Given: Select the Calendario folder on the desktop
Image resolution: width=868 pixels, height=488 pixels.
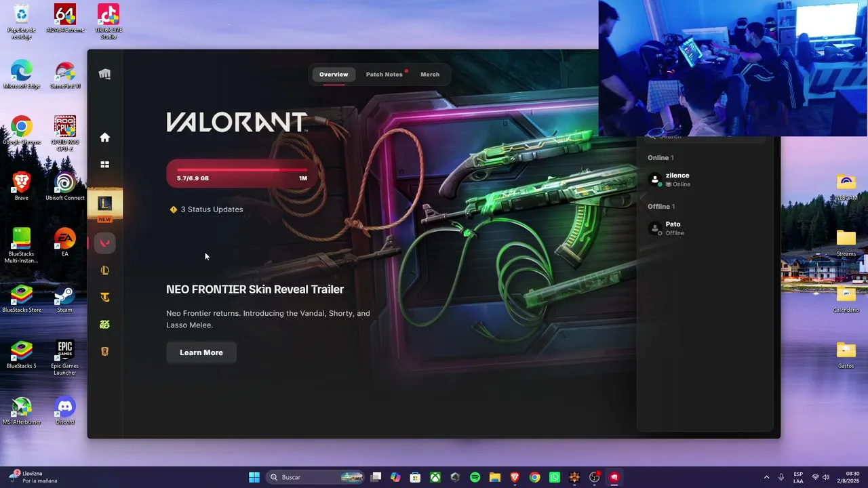Looking at the screenshot, I should pyautogui.click(x=846, y=299).
